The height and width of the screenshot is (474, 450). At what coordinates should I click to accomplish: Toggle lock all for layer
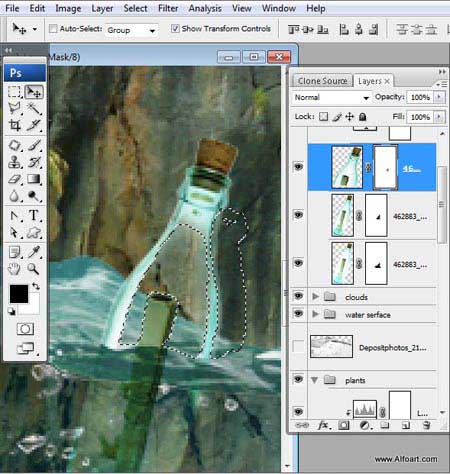pyautogui.click(x=363, y=117)
